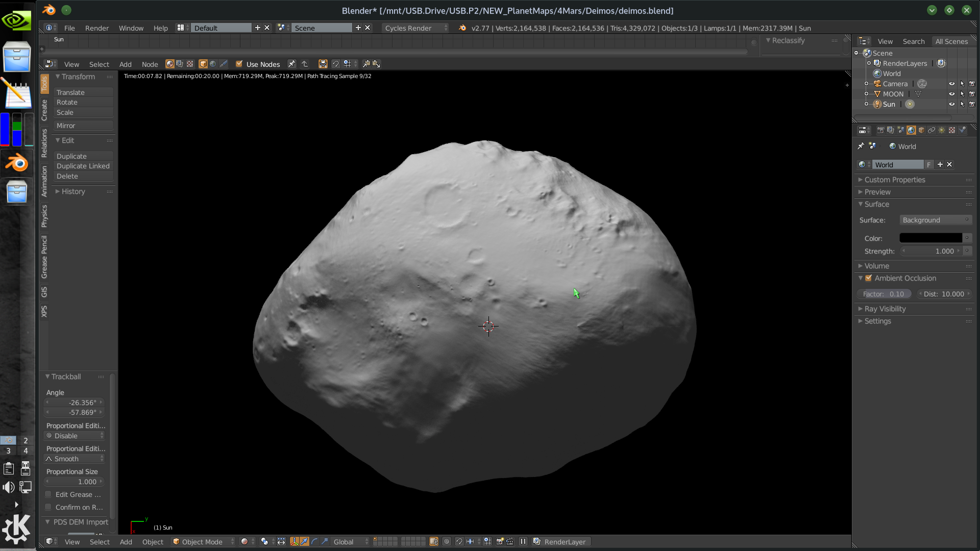Click the Delete button
Image resolution: width=980 pixels, height=551 pixels.
(83, 176)
